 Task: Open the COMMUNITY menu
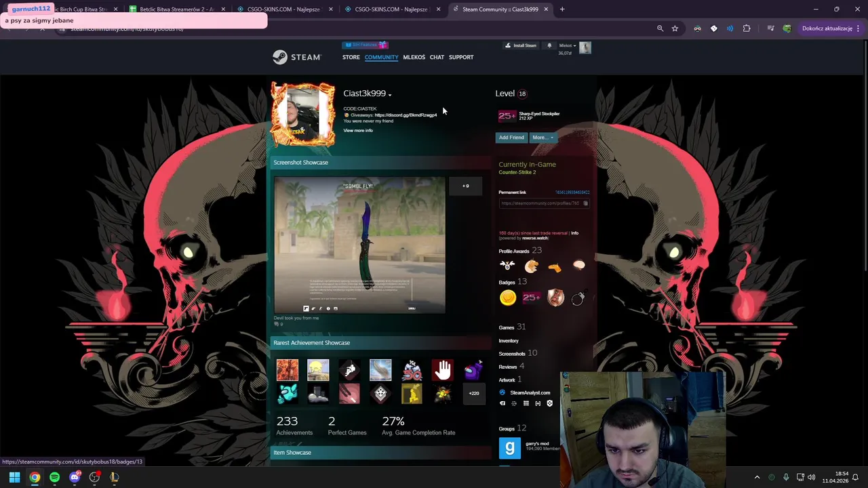point(381,57)
